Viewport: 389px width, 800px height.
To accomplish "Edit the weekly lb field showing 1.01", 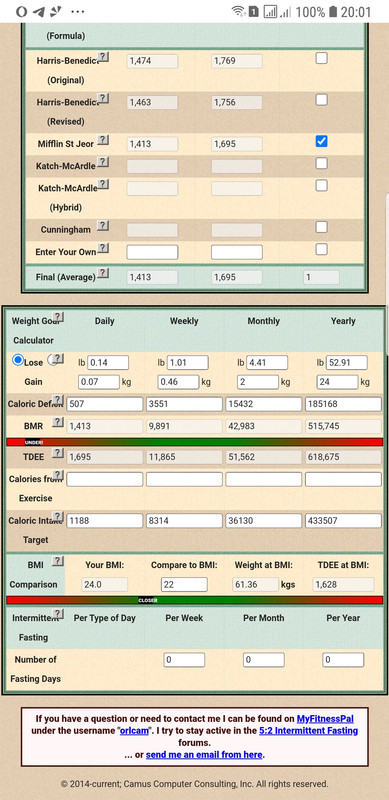I will 187,363.
